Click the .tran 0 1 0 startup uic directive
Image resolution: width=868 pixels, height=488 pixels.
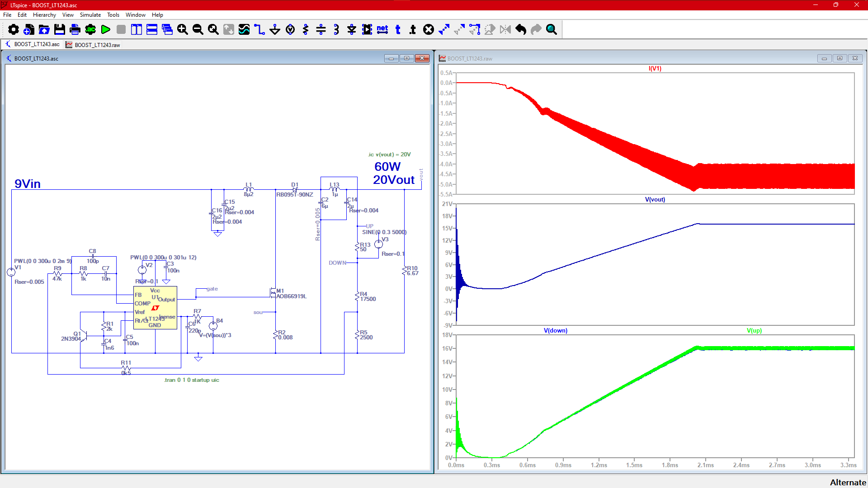click(x=192, y=380)
